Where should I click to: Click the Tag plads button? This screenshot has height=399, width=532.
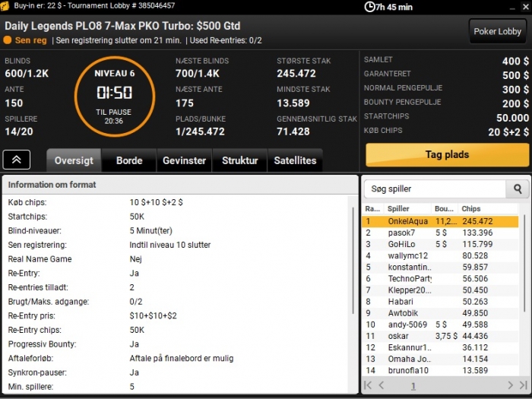[447, 155]
